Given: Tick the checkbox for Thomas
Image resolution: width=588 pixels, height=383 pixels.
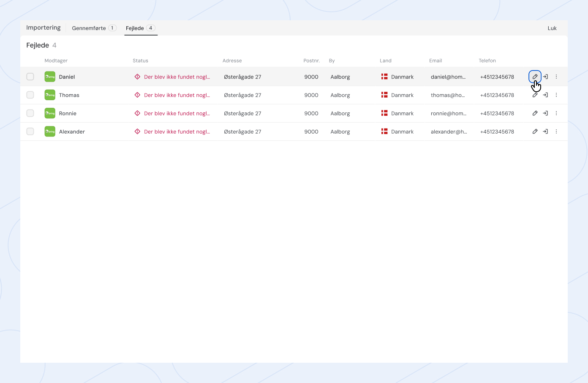Looking at the screenshot, I should point(30,95).
